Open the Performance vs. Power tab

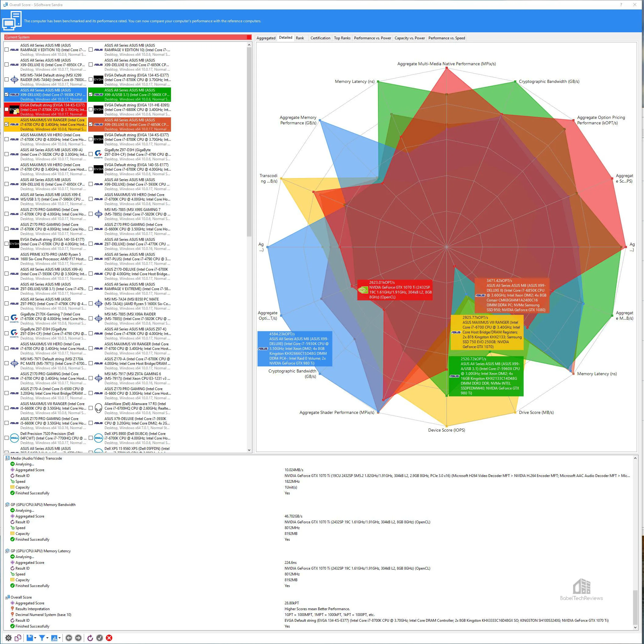(x=373, y=38)
